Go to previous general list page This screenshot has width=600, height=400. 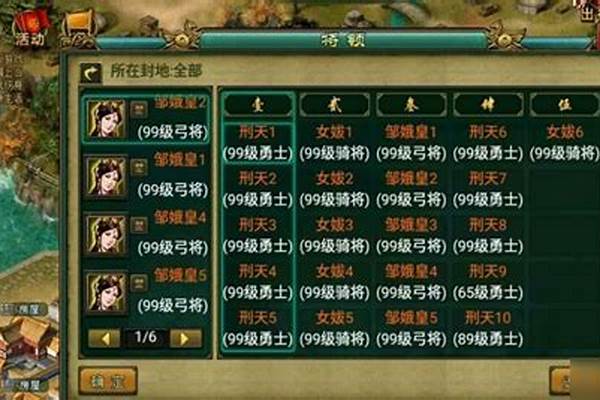click(x=104, y=338)
